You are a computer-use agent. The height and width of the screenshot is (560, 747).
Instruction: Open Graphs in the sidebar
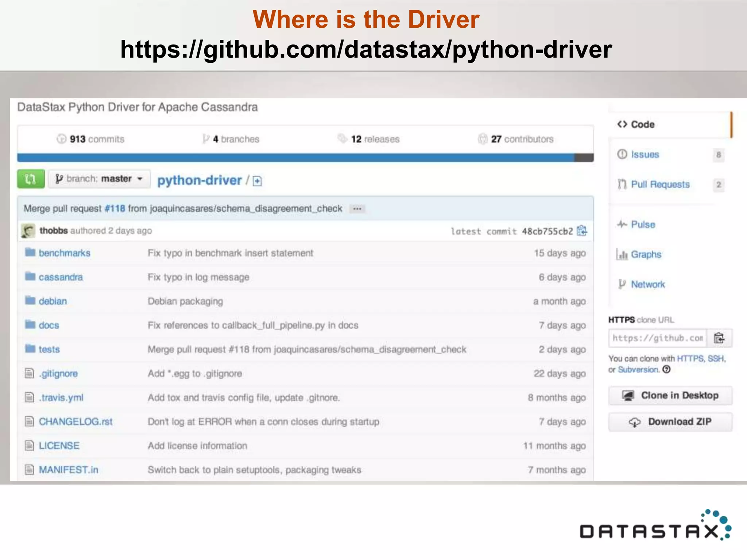[x=646, y=254]
